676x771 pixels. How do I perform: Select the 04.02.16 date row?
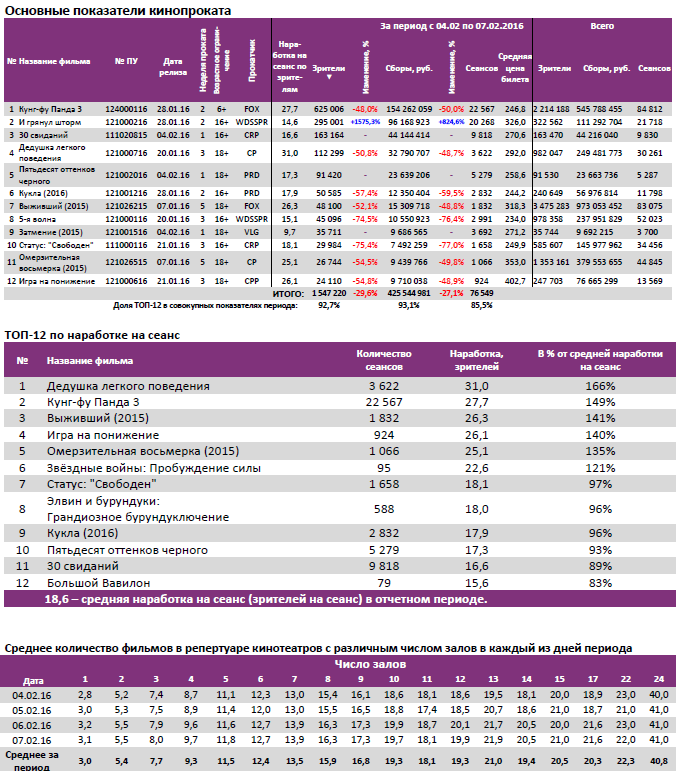point(32,694)
